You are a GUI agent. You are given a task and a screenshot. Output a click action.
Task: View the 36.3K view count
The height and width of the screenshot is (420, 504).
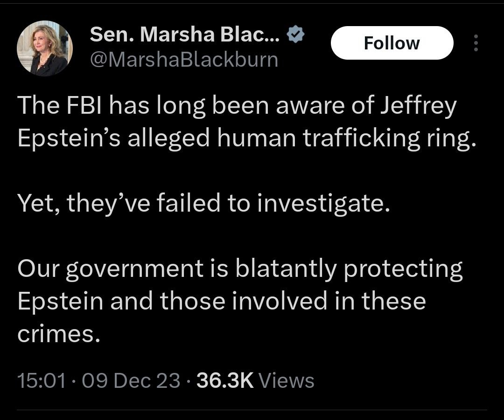(x=225, y=380)
